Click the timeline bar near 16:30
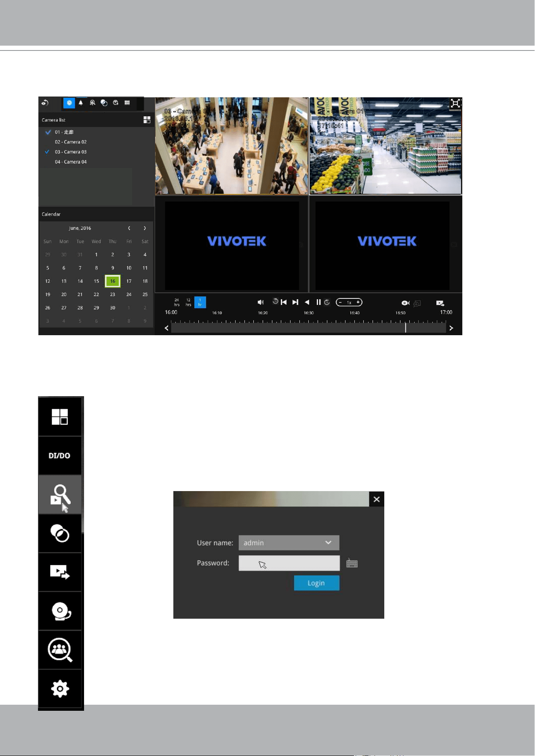Image resolution: width=535 pixels, height=756 pixels. point(309,328)
